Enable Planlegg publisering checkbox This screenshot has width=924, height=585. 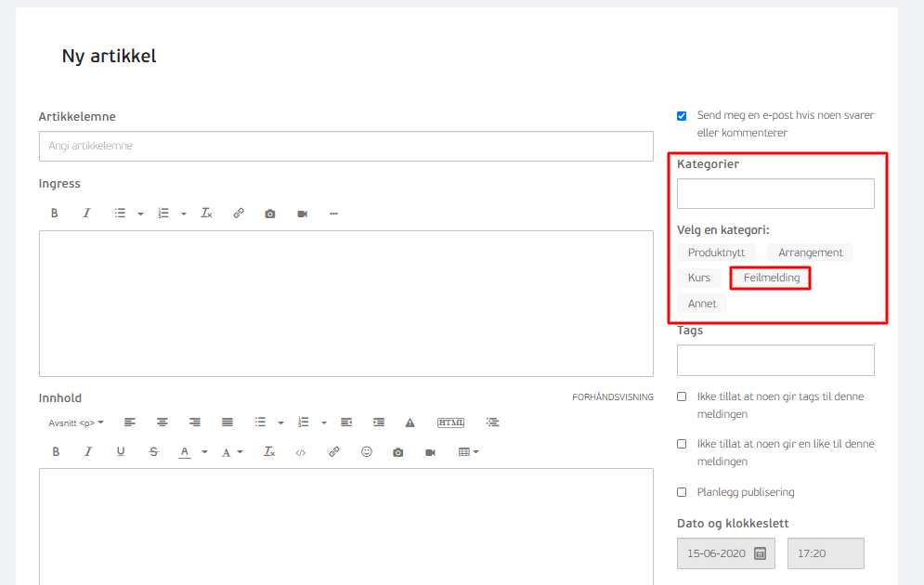[682, 492]
